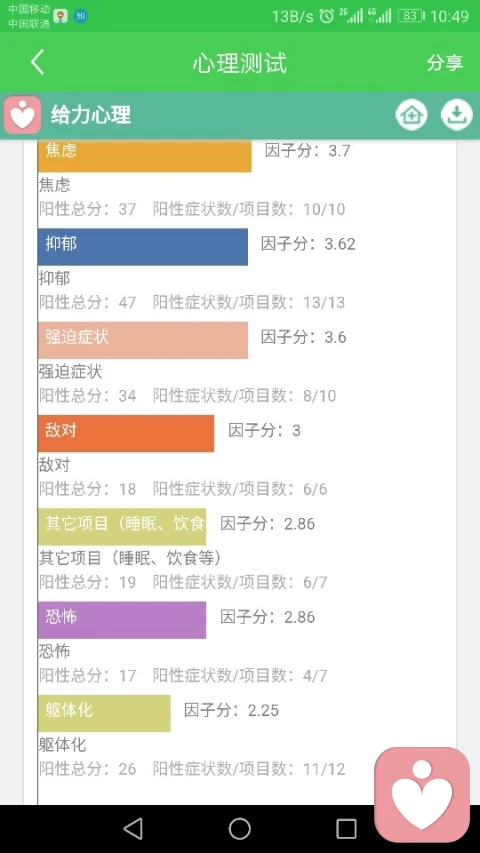Select the orange 敌对 bar
This screenshot has height=853, width=480.
126,434
